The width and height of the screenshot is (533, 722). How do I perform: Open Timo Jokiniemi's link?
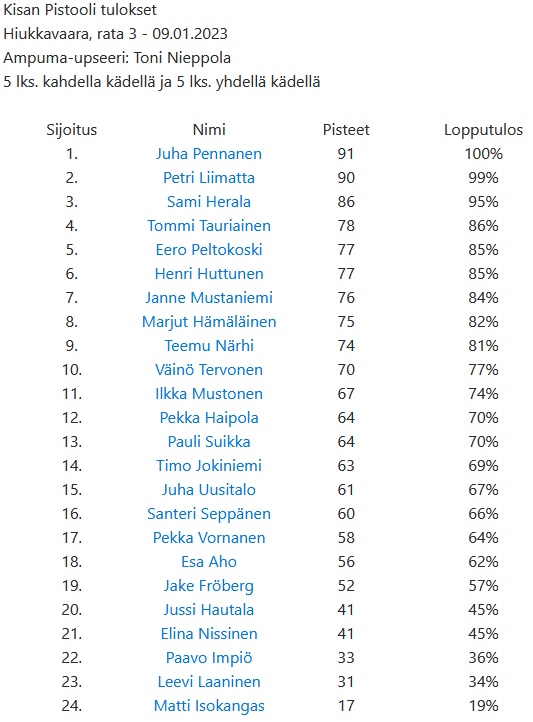tap(209, 466)
